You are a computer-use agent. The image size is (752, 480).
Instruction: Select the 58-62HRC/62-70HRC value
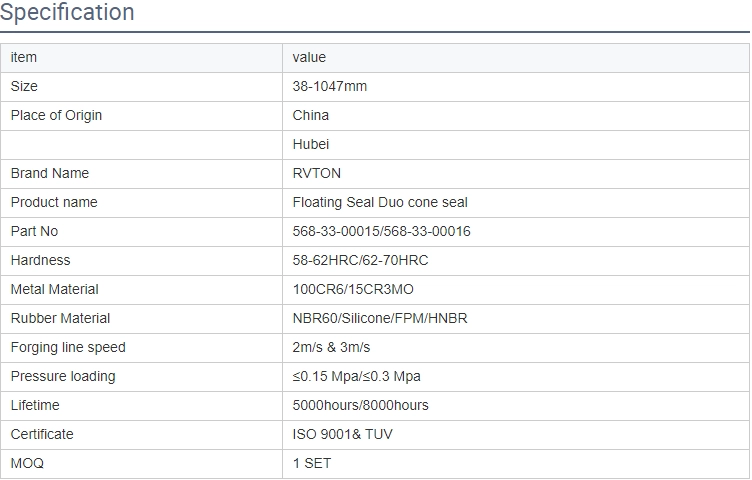point(360,260)
